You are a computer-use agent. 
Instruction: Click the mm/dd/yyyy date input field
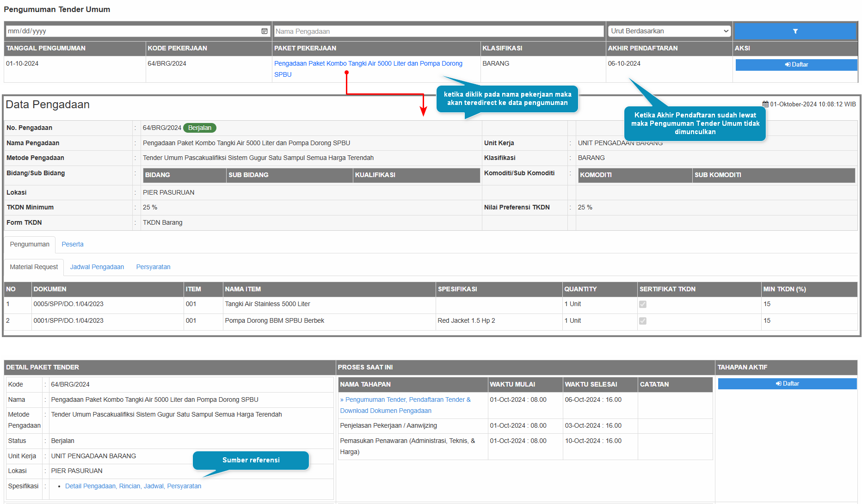coord(132,31)
